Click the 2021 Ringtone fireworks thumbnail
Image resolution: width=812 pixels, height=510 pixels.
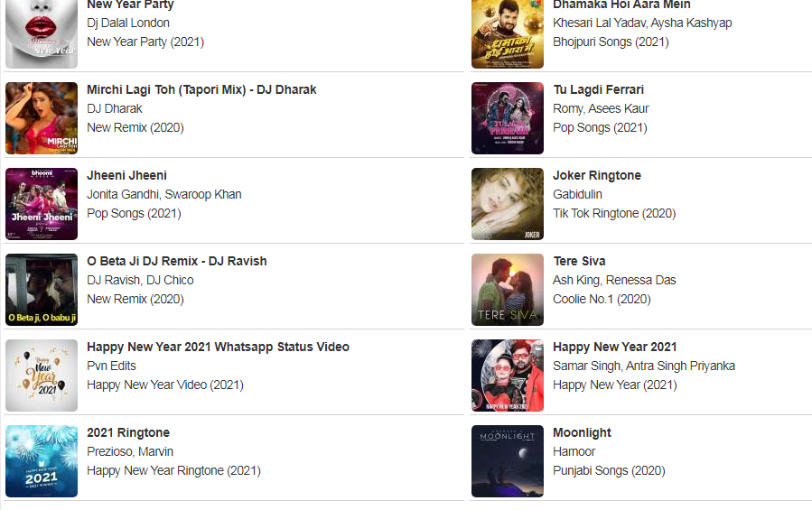pos(42,461)
